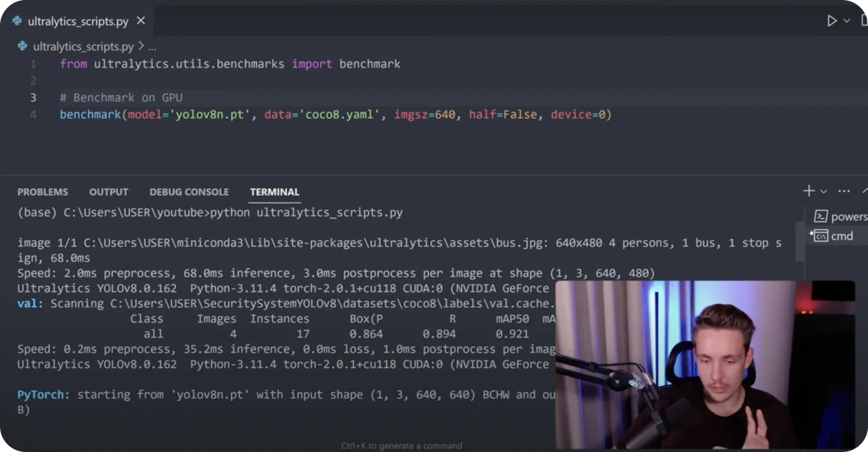This screenshot has height=452, width=868.
Task: Expand the breadcrumb ellipsis after the file name
Action: (152, 47)
